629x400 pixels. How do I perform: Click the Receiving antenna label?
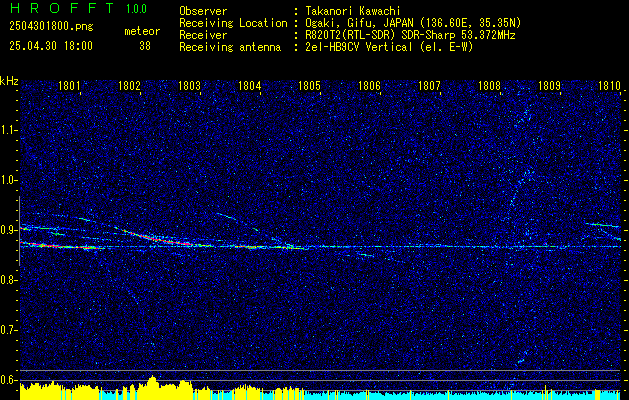230,47
